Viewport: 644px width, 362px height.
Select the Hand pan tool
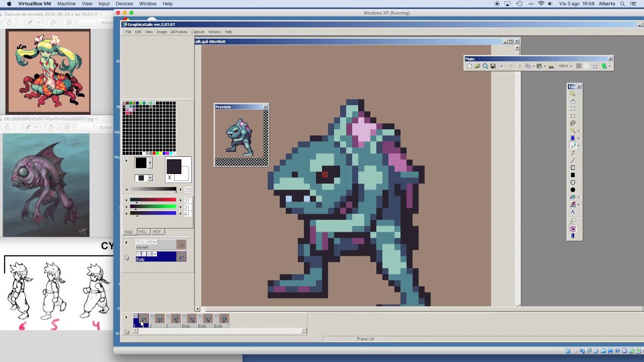point(573,101)
